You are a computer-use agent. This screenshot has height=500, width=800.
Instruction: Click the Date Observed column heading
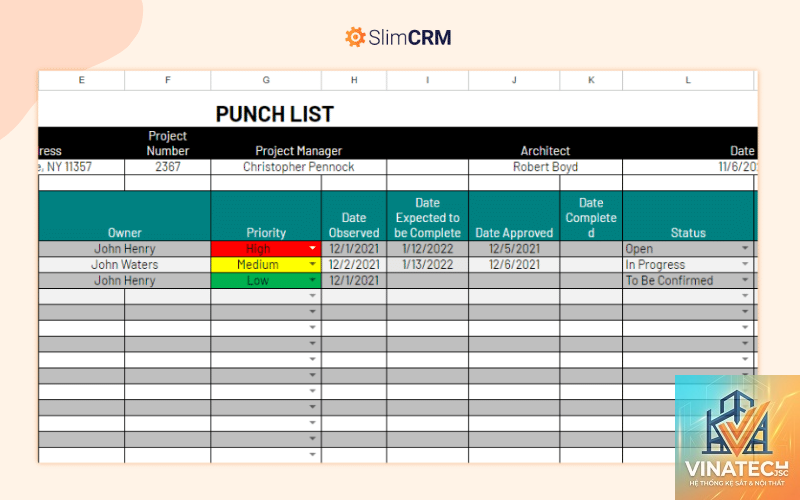click(354, 216)
